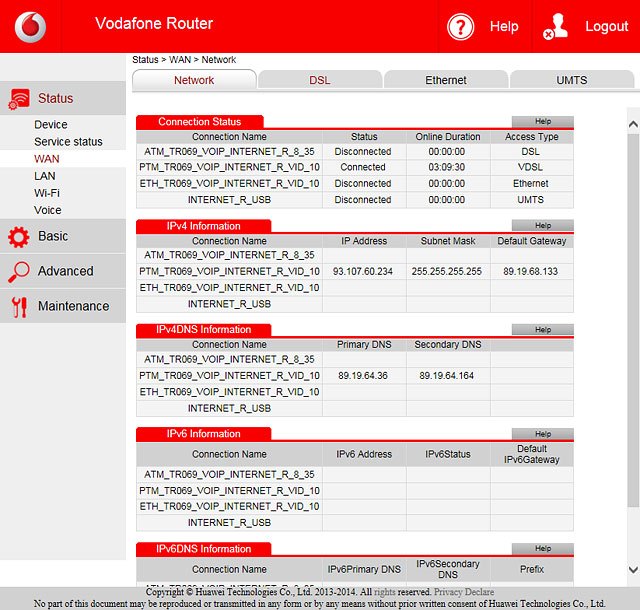Click the IPv4 Information section header

(x=203, y=226)
